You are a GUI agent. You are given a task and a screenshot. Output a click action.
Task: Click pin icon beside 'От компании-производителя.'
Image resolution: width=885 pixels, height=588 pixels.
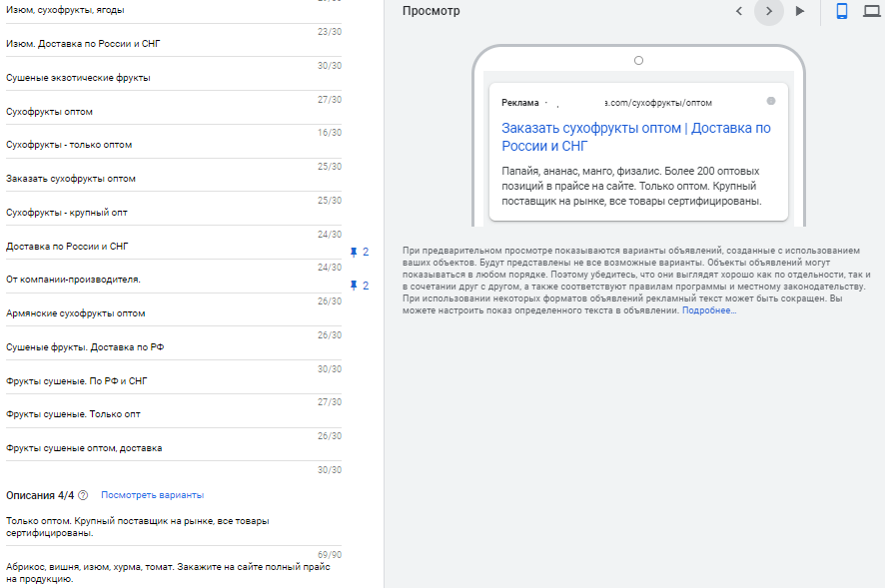pos(354,286)
